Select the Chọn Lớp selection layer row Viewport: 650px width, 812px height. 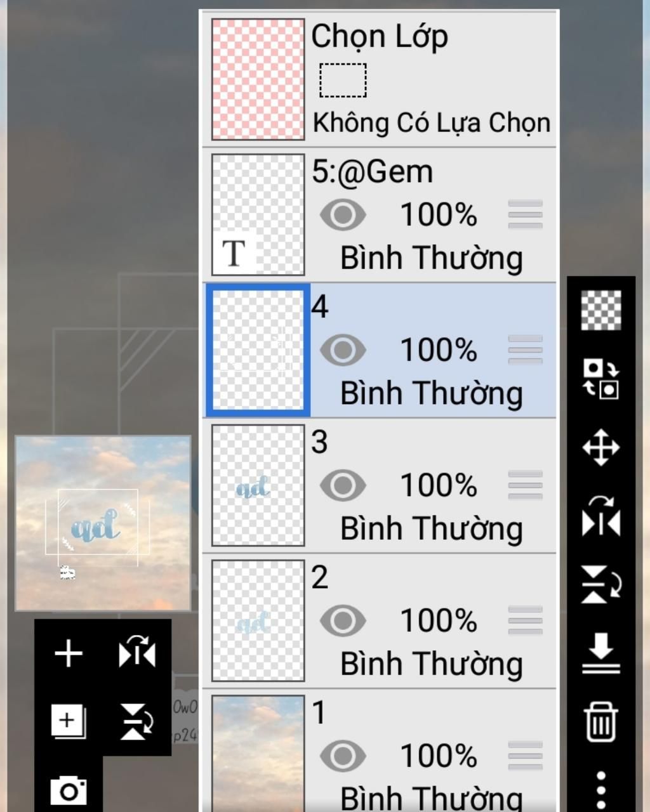coord(380,79)
